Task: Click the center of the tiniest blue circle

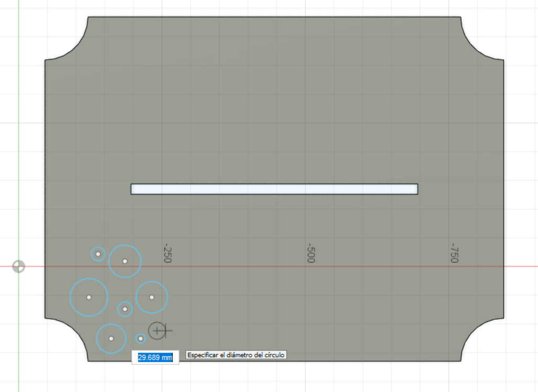Action: coord(140,339)
